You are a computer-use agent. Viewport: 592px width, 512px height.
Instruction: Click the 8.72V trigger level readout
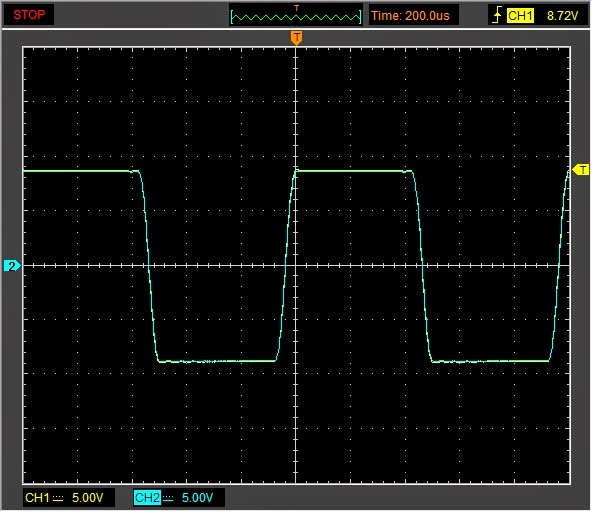(562, 15)
